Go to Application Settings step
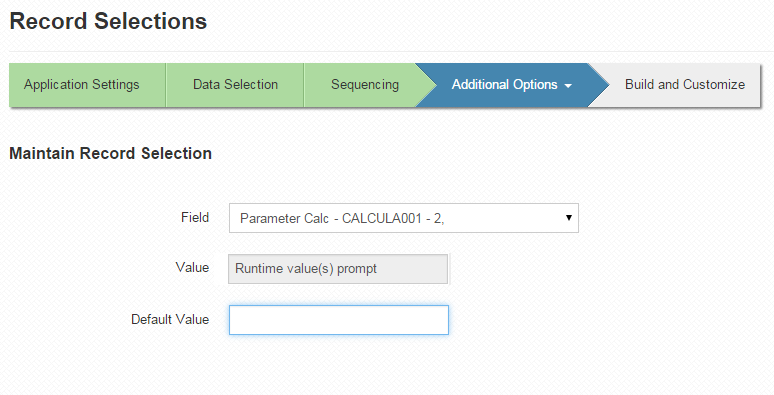Image resolution: width=774 pixels, height=395 pixels. click(81, 84)
